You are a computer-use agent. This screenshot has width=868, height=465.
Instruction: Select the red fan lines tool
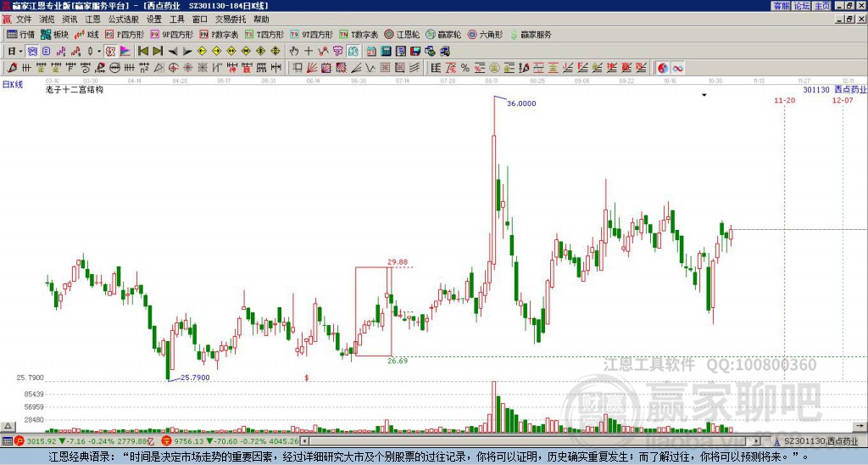coord(312,68)
